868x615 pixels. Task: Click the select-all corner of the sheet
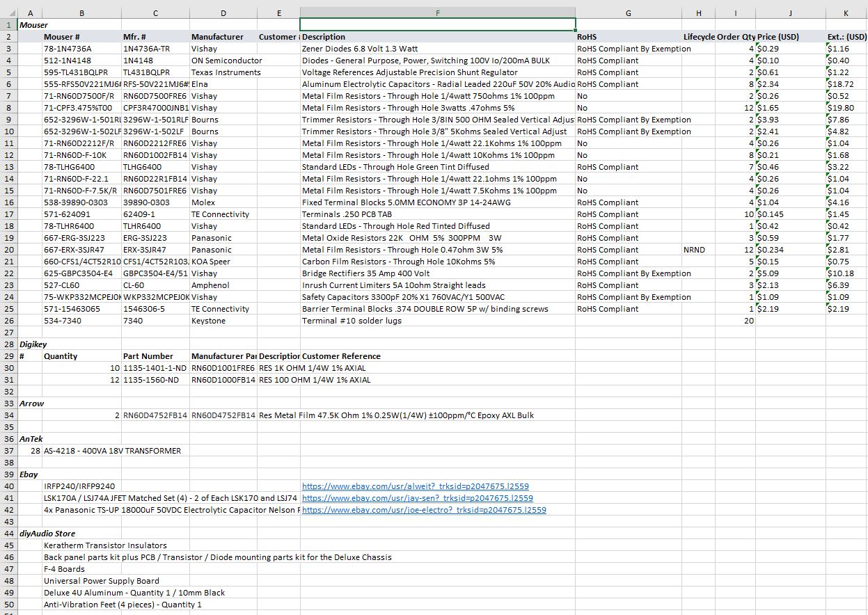9,13
